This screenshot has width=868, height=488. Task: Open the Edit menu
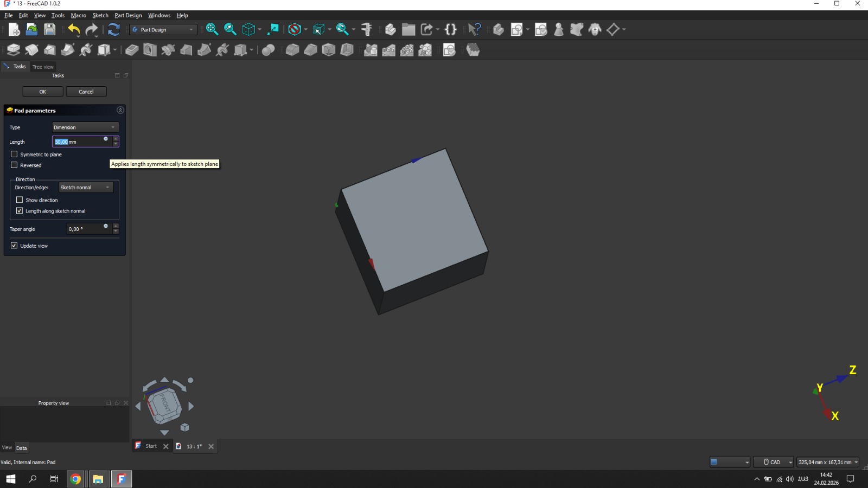tap(23, 15)
